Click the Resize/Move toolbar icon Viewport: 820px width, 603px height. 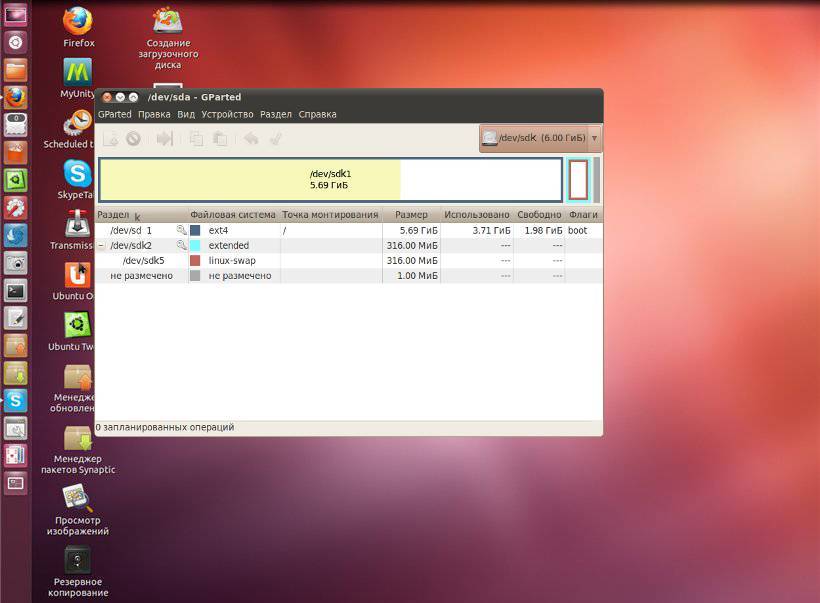(x=165, y=139)
